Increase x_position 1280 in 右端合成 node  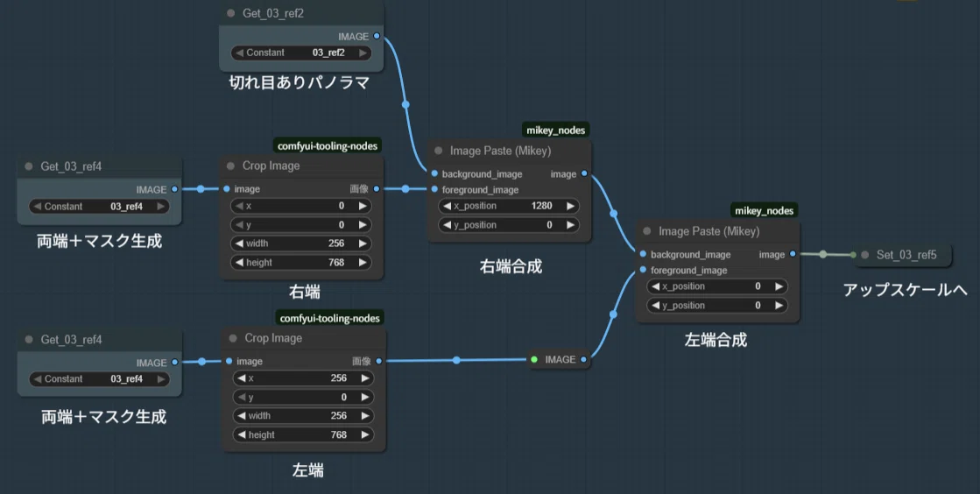click(x=571, y=206)
